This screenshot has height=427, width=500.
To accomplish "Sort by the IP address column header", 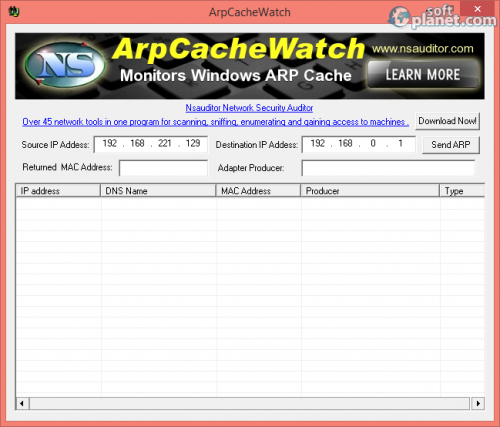I will pos(58,191).
